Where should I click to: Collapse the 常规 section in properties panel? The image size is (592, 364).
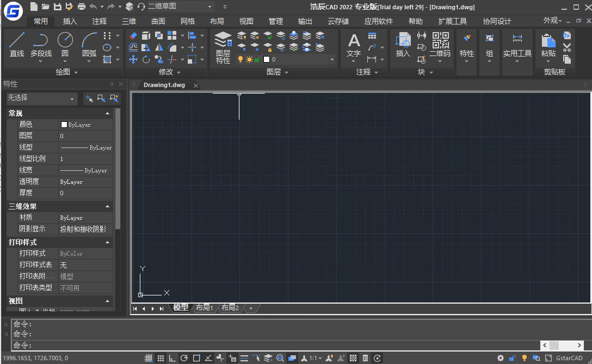tap(107, 113)
